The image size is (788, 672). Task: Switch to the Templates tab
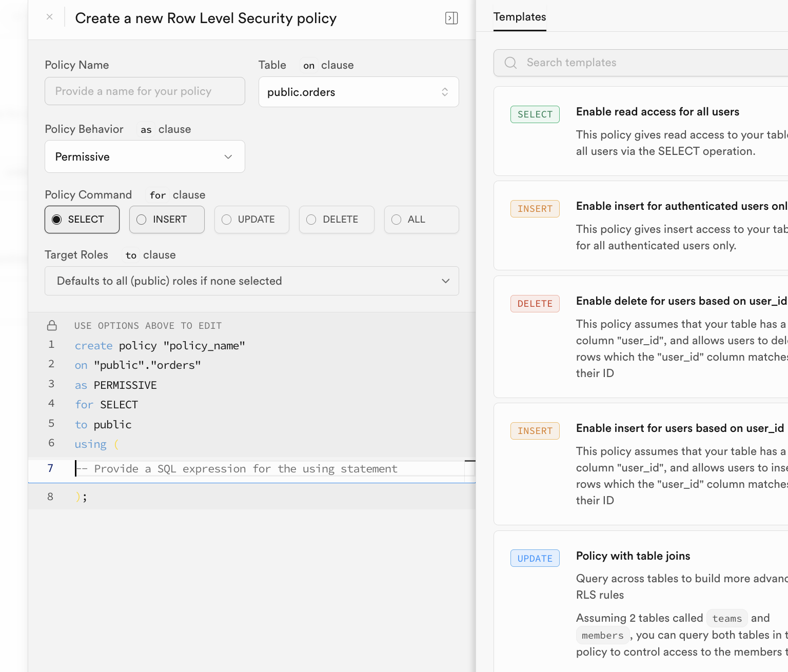(x=519, y=17)
